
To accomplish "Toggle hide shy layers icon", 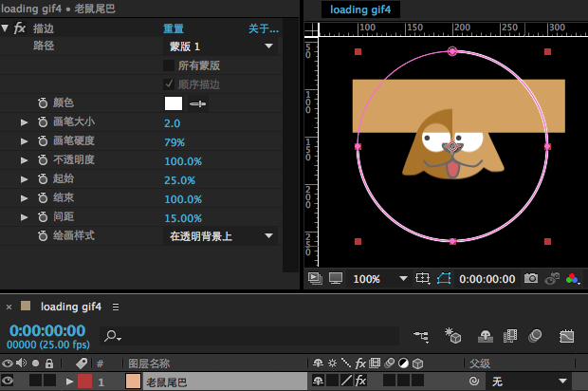I will 486,336.
